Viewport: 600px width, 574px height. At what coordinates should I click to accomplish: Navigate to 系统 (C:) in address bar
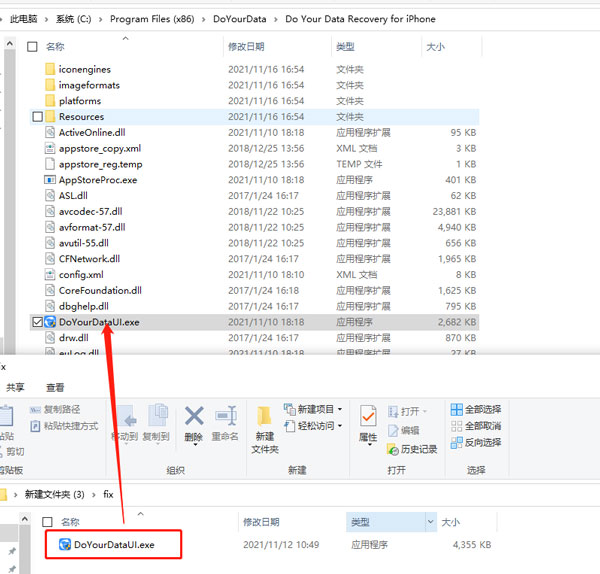73,19
